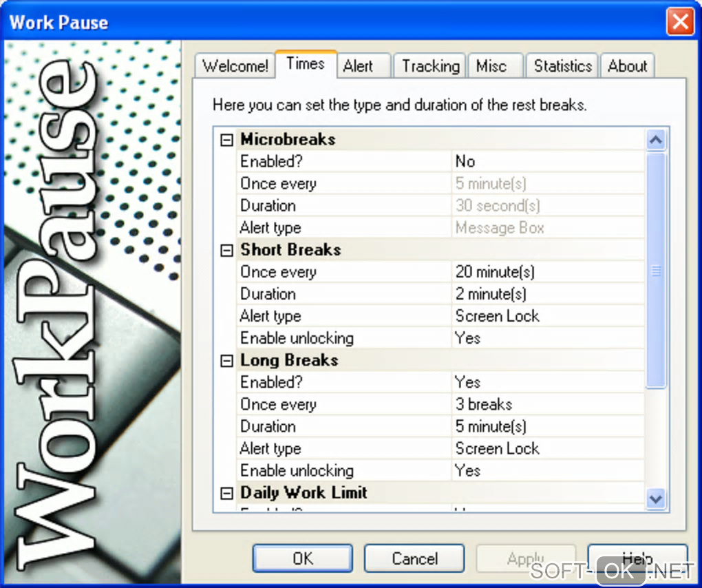Select Long Breaks Enabled 'Yes' value

(x=548, y=382)
